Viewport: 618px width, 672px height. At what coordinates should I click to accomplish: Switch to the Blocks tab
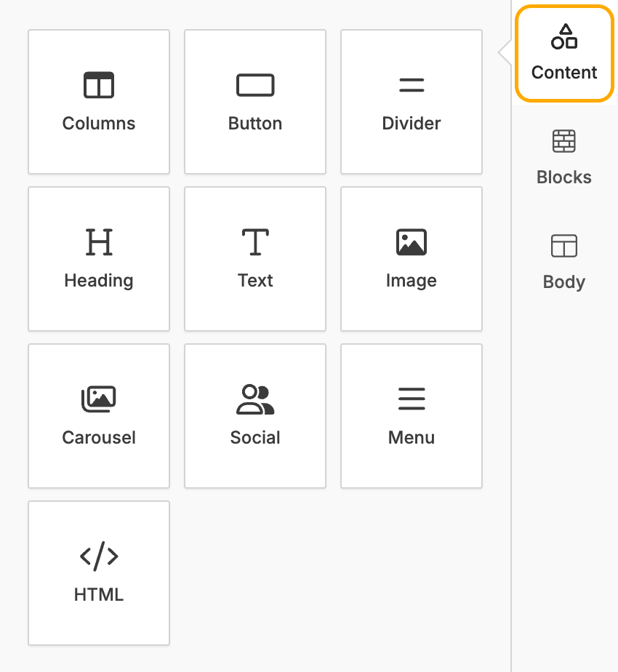tap(563, 157)
